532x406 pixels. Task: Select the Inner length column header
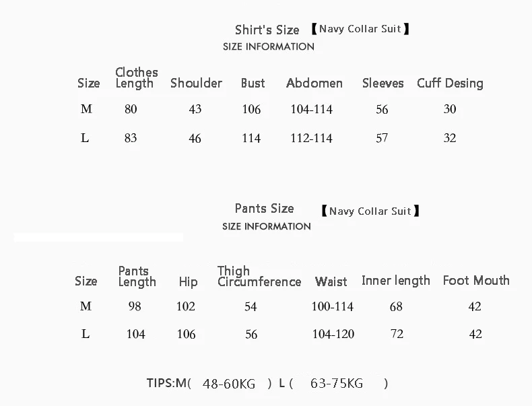click(x=395, y=281)
